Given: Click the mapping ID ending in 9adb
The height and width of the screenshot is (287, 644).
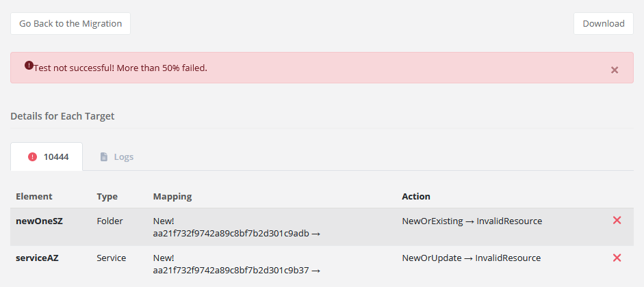Looking at the screenshot, I should click(x=231, y=233).
